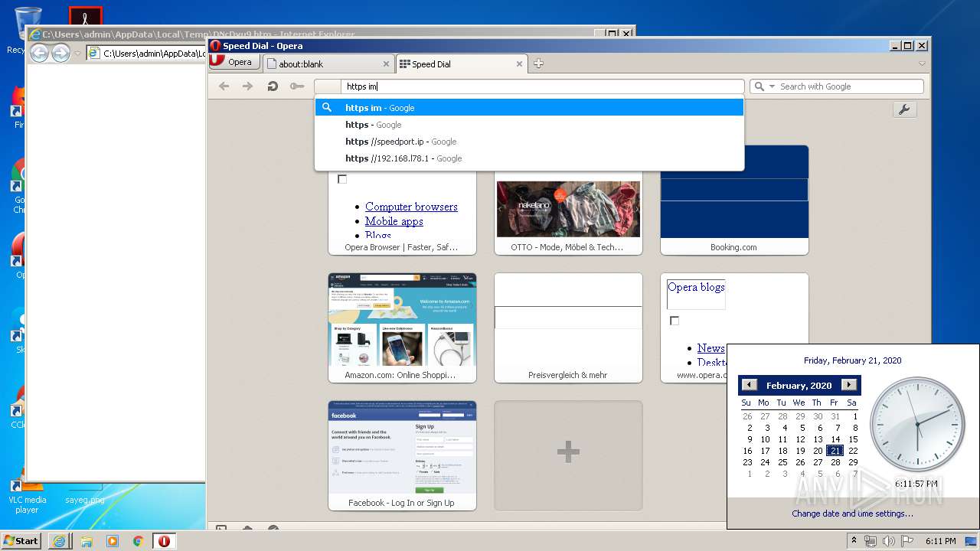The height and width of the screenshot is (551, 980).
Task: Go forward in Opera
Action: [247, 86]
